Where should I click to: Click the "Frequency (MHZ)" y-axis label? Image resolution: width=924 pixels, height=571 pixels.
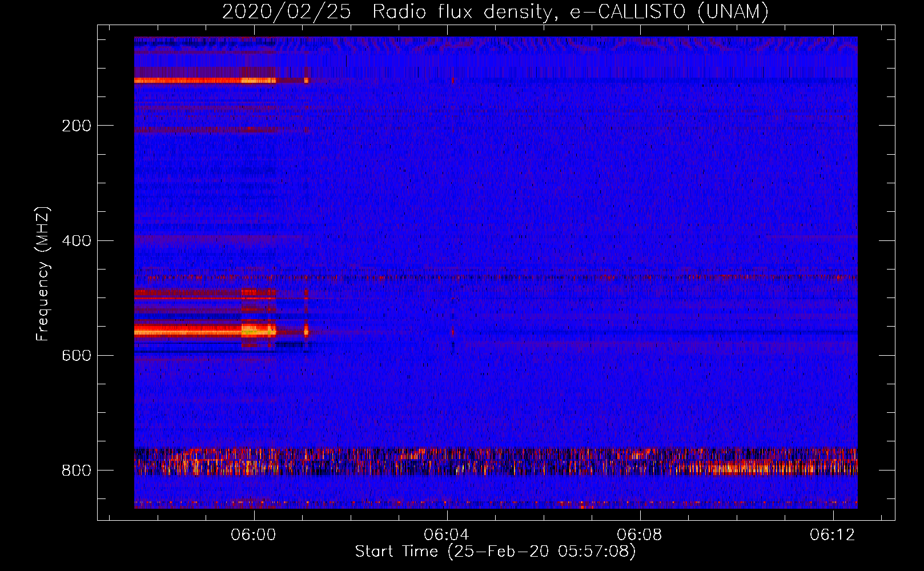(43, 274)
